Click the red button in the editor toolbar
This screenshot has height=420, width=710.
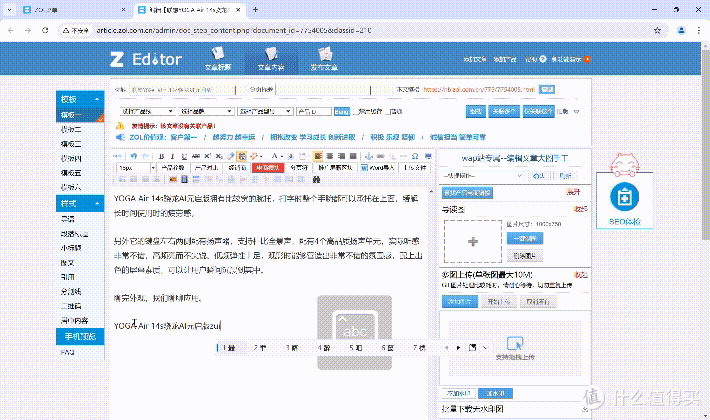tap(267, 168)
